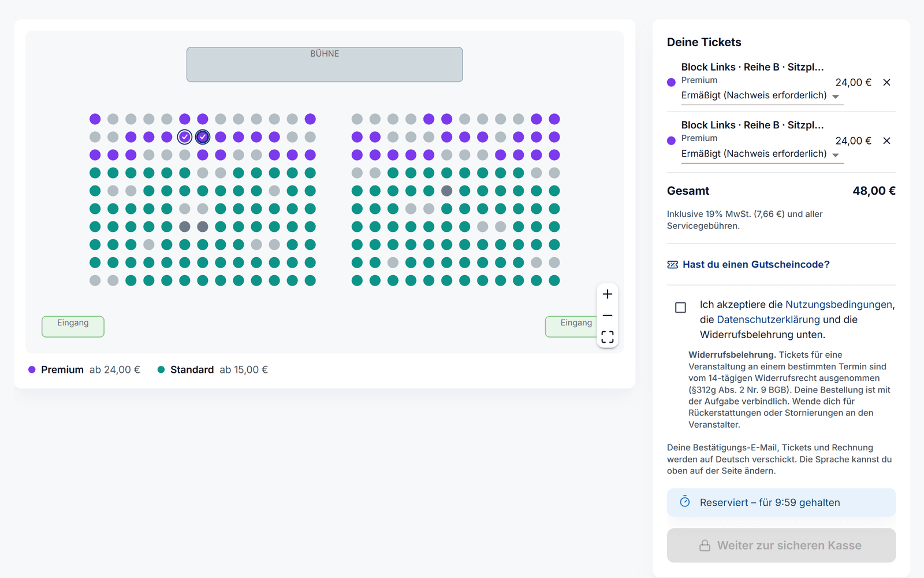Open the Nutzungsbedingungen link

pos(839,305)
